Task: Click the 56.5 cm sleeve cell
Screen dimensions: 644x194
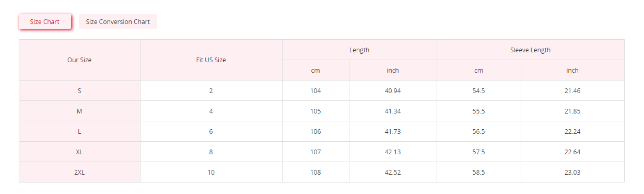Action: tap(479, 131)
